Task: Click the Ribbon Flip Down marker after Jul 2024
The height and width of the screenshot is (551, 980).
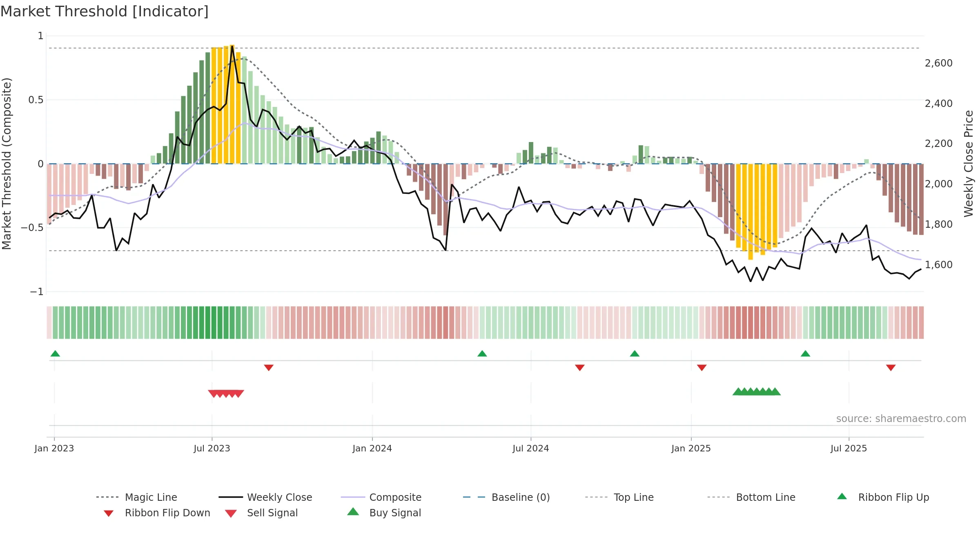Action: (580, 368)
